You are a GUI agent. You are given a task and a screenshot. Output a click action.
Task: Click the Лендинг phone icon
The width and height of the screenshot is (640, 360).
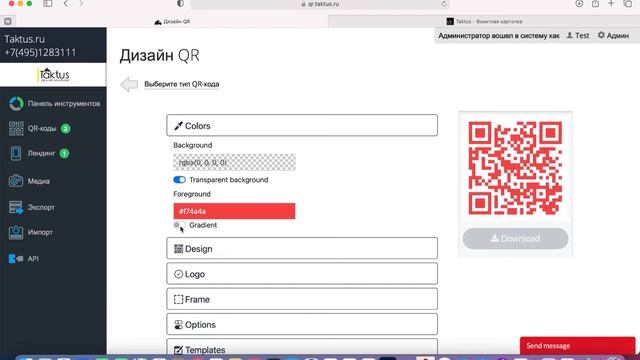tap(16, 153)
